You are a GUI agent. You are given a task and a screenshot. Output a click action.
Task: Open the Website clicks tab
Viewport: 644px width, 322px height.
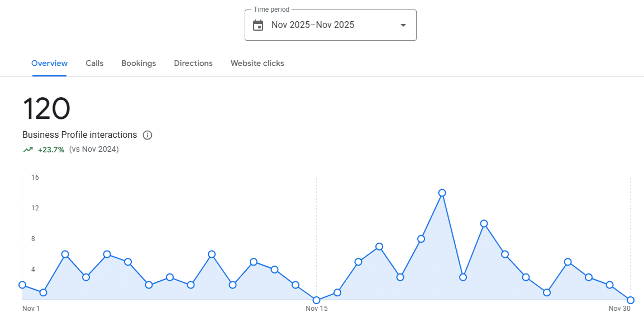[x=257, y=63]
